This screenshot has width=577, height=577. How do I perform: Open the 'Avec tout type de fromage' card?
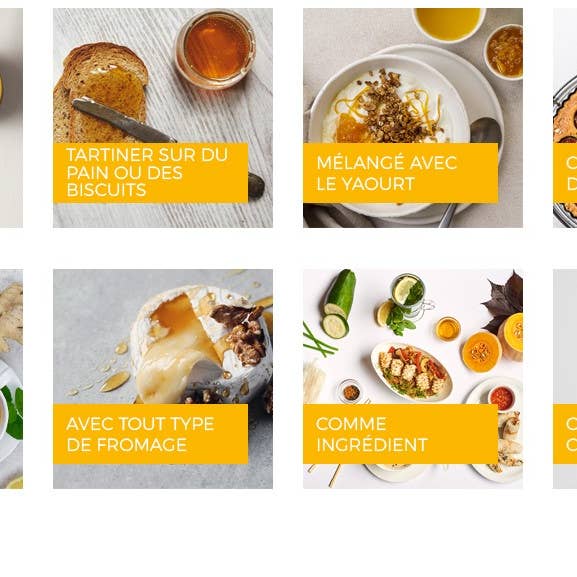pyautogui.click(x=163, y=379)
